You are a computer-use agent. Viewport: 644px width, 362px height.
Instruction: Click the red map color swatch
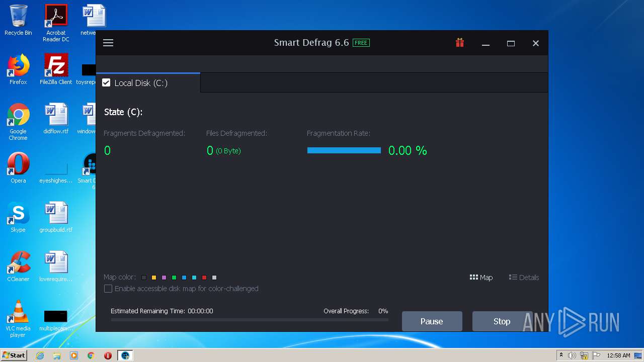pyautogui.click(x=204, y=278)
